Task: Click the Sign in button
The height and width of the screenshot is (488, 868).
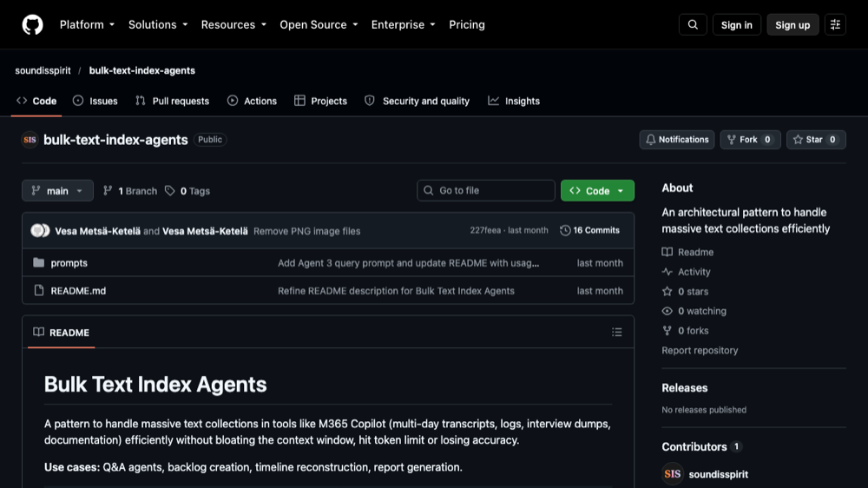Action: pyautogui.click(x=736, y=25)
